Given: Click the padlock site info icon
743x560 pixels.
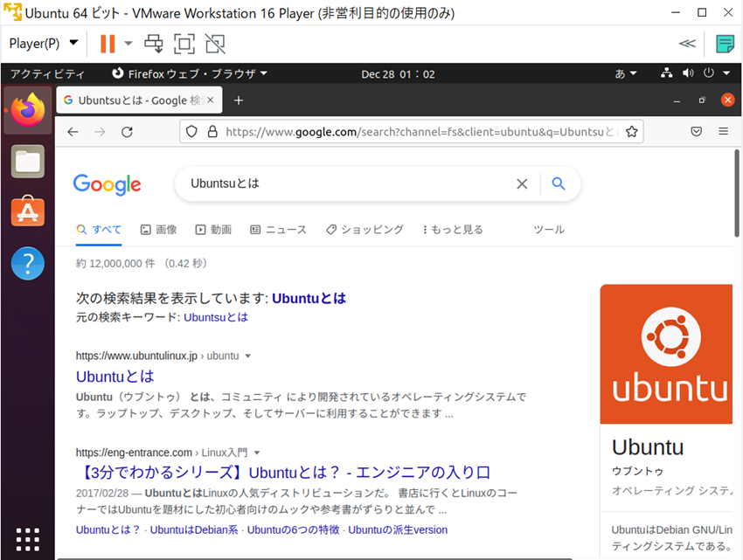Looking at the screenshot, I should point(212,132).
